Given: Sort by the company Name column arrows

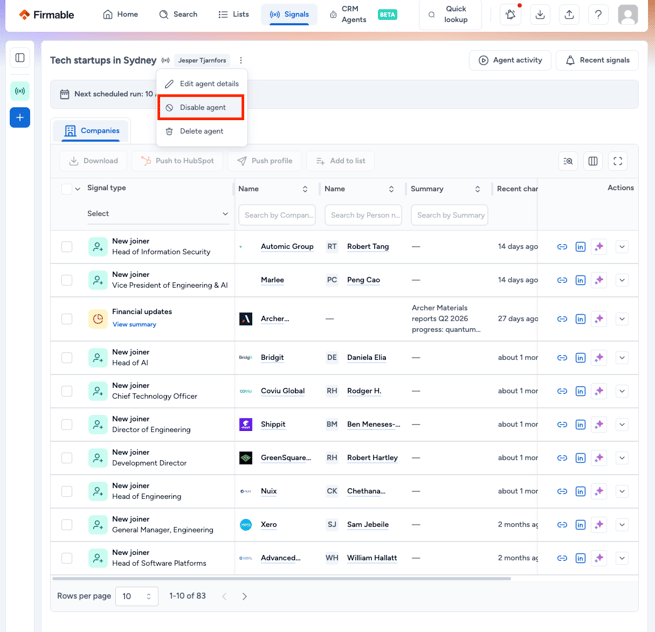Looking at the screenshot, I should coord(305,189).
